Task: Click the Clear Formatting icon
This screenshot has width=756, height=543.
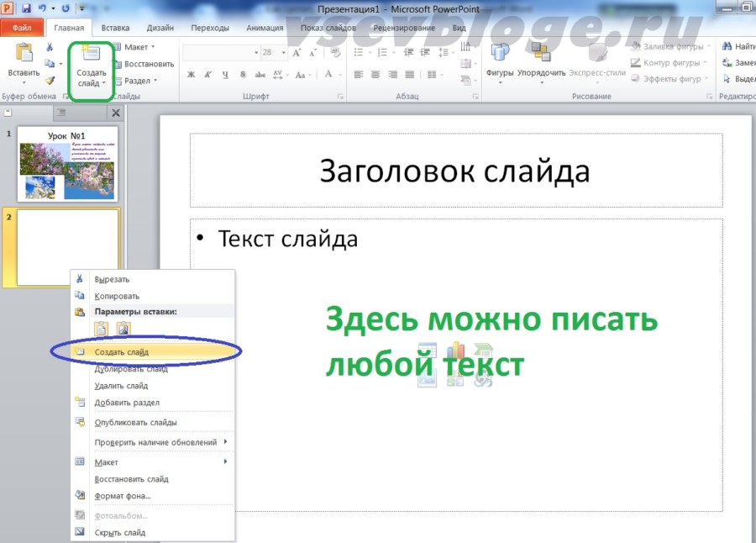Action: 335,52
